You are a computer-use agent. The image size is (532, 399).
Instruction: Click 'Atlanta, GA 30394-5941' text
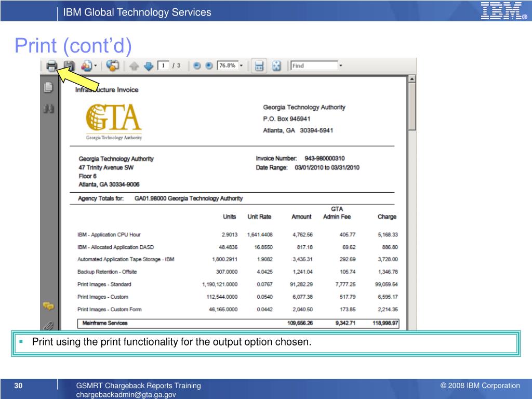coord(298,130)
